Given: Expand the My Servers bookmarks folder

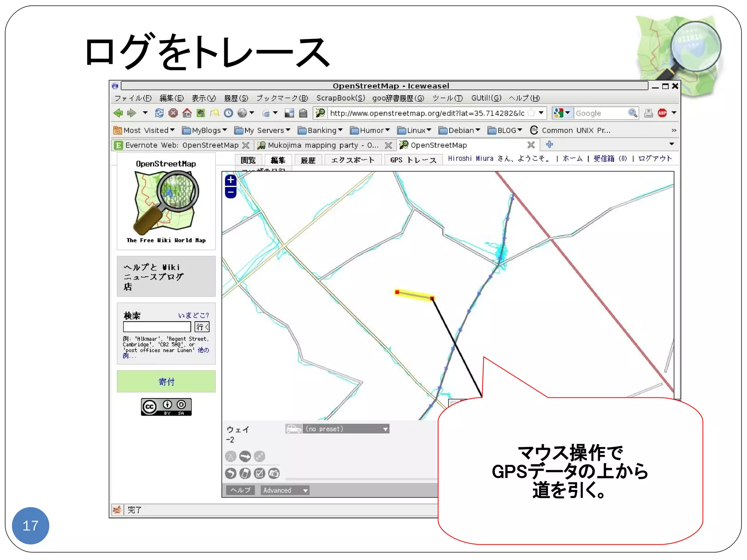Looking at the screenshot, I should tap(262, 130).
